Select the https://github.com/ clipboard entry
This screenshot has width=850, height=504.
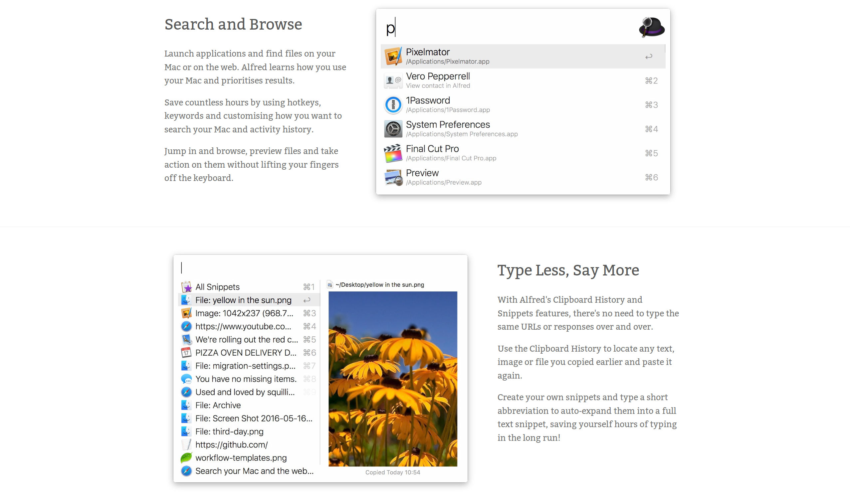point(231,444)
